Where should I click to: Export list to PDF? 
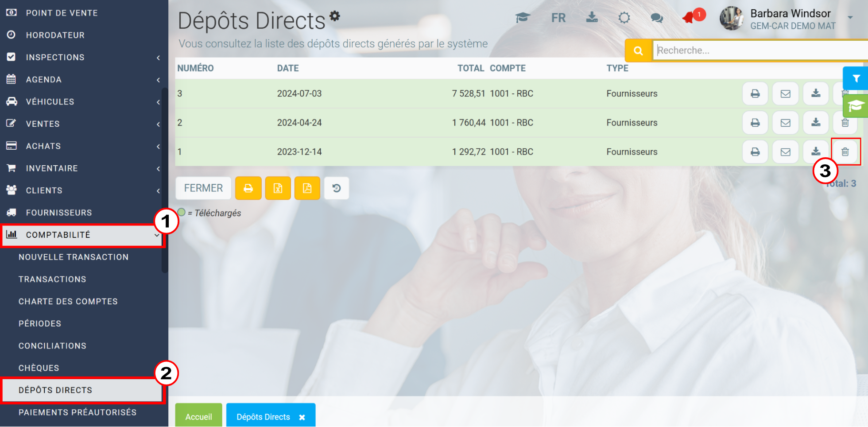click(x=307, y=188)
